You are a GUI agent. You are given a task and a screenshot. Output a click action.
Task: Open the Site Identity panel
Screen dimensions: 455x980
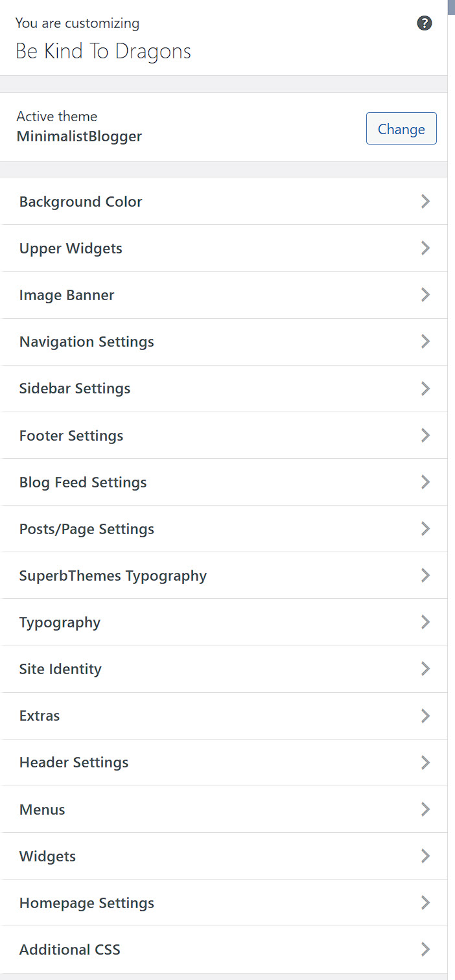[x=224, y=669]
